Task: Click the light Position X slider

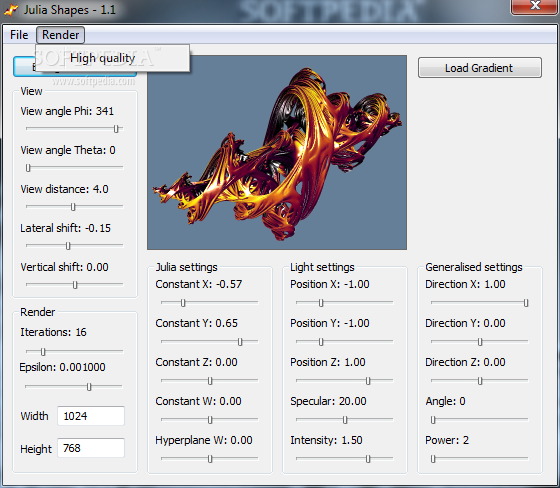Action: [x=344, y=303]
